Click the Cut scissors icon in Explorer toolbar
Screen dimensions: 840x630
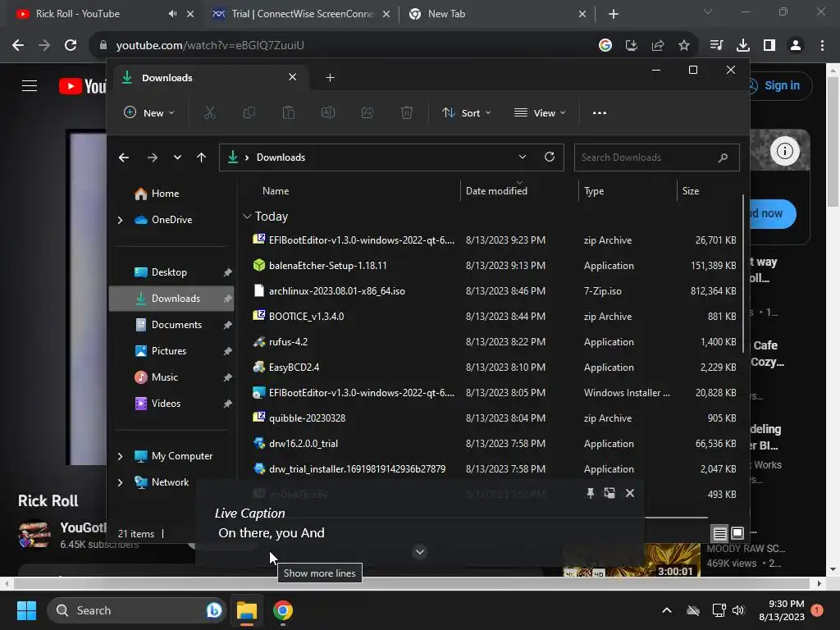click(x=209, y=112)
